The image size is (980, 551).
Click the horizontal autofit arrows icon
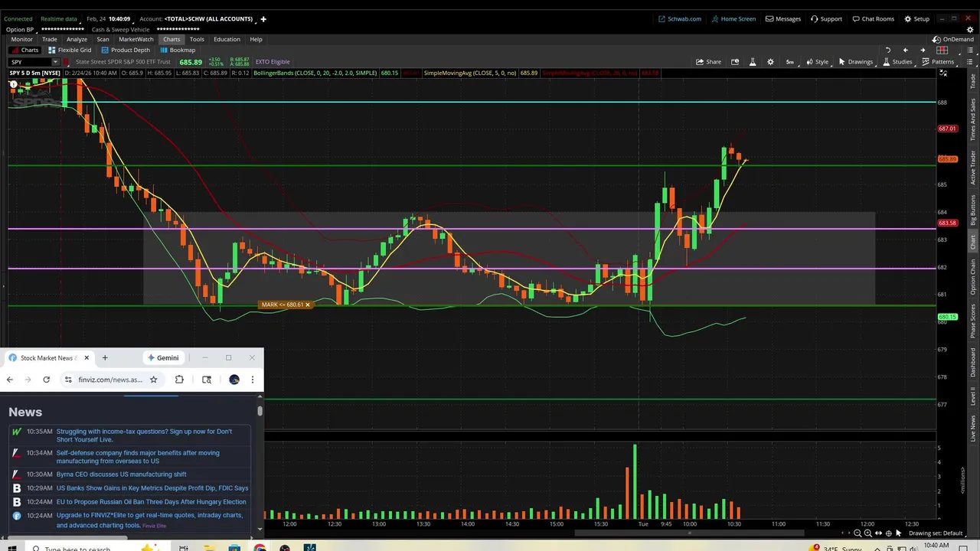pos(878,533)
